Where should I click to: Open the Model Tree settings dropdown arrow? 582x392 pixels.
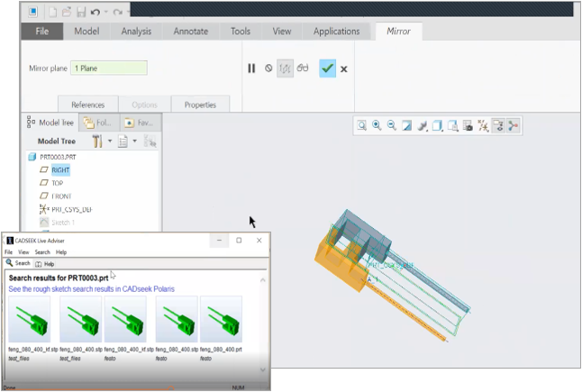(109, 141)
